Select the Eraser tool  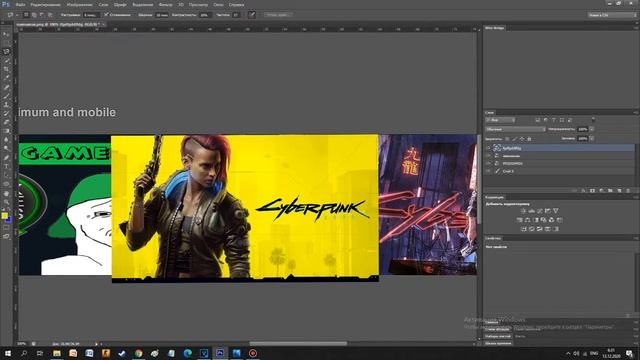tap(6, 122)
